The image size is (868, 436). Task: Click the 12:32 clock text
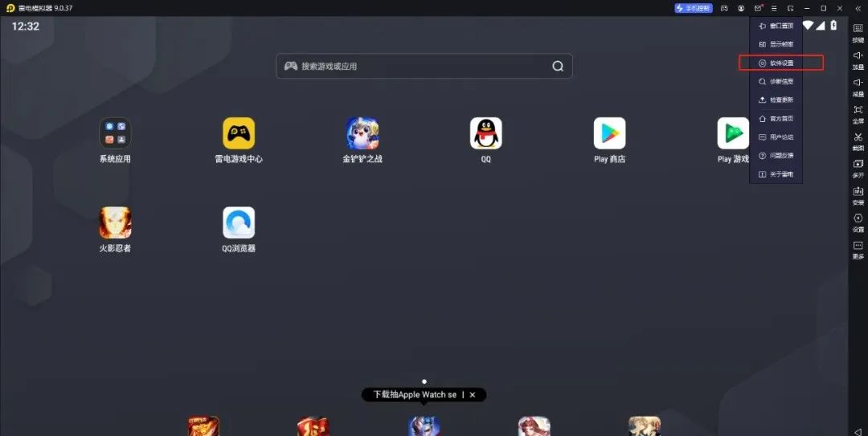click(26, 26)
